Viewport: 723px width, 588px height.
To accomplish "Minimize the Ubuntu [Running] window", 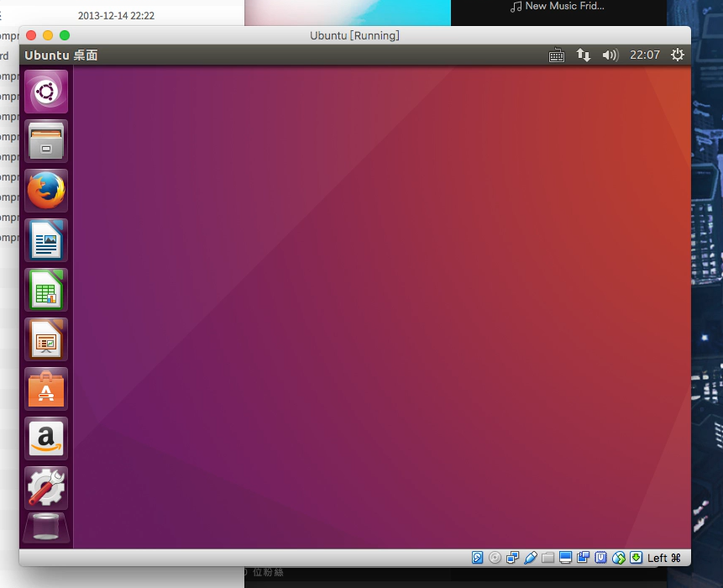I will [x=48, y=35].
